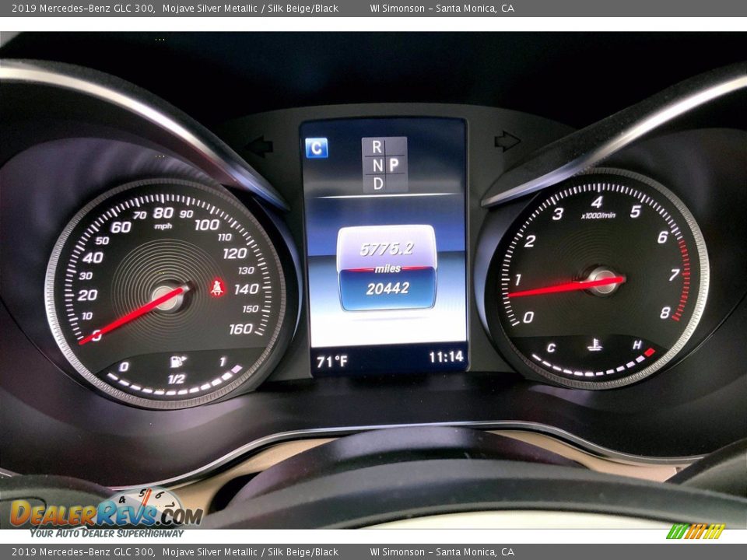Image resolution: width=747 pixels, height=560 pixels.
Task: Click the red seatbelt warning icon
Action: point(217,288)
